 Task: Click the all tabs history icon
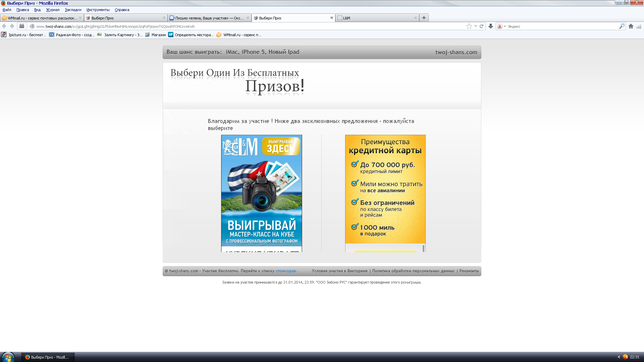pos(22,26)
